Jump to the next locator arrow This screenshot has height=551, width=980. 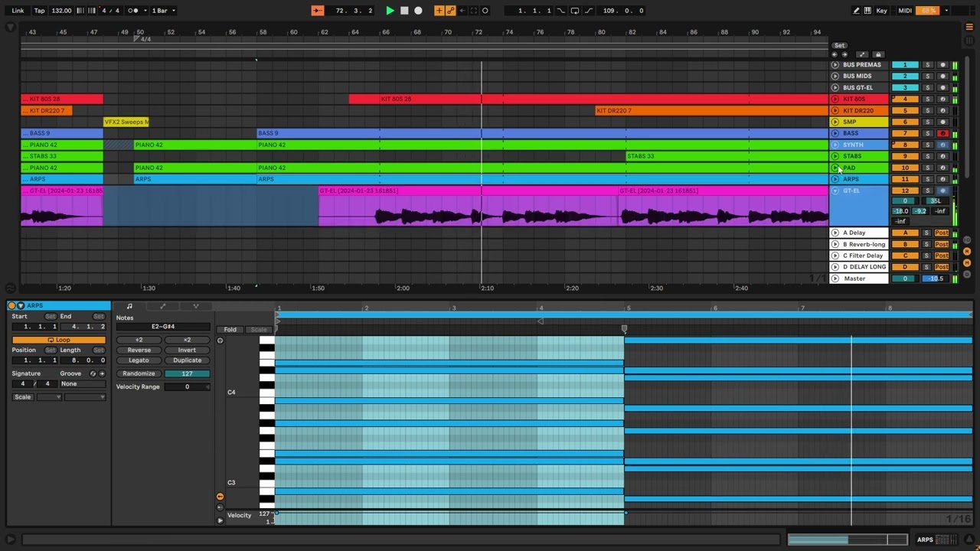pyautogui.click(x=844, y=54)
